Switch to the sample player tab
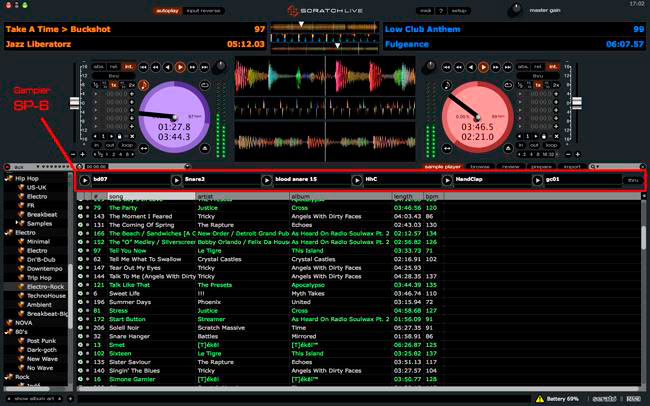This screenshot has height=406, width=650. pyautogui.click(x=442, y=167)
